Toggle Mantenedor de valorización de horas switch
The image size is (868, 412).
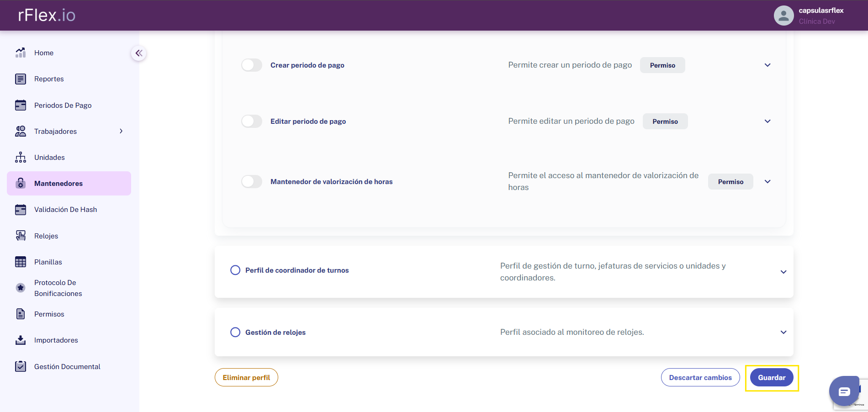(252, 182)
